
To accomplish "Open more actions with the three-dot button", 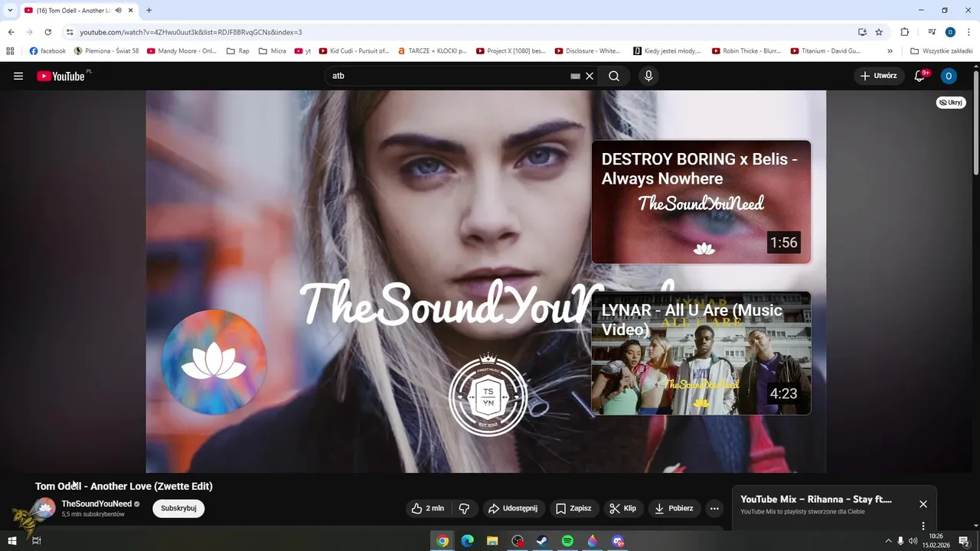I will click(x=714, y=508).
